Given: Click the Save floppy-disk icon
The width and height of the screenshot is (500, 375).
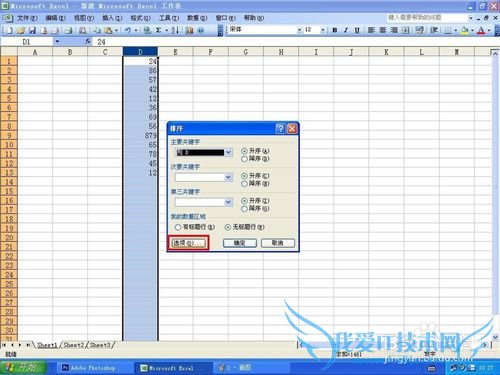Looking at the screenshot, I should (32, 30).
